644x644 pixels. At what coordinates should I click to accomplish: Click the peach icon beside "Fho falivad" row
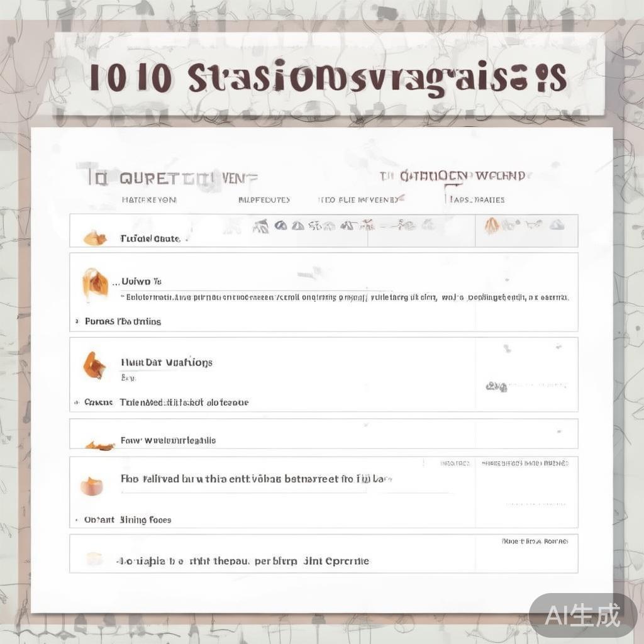tap(91, 486)
